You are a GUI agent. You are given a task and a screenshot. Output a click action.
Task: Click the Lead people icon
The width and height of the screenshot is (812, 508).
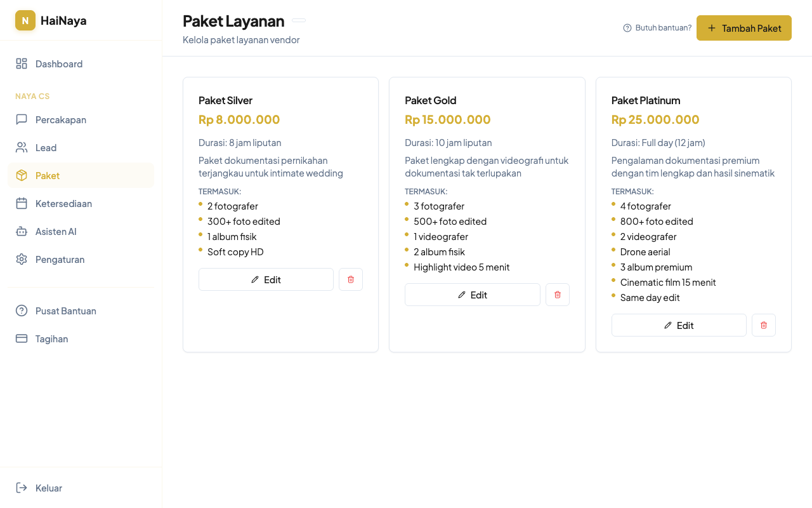pyautogui.click(x=22, y=147)
